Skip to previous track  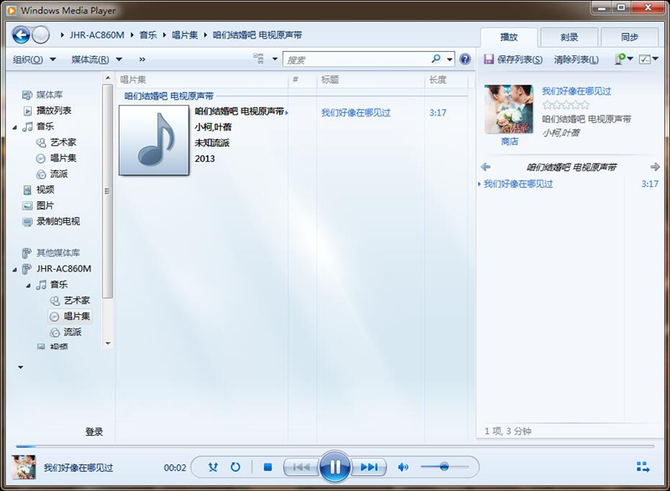pyautogui.click(x=301, y=467)
